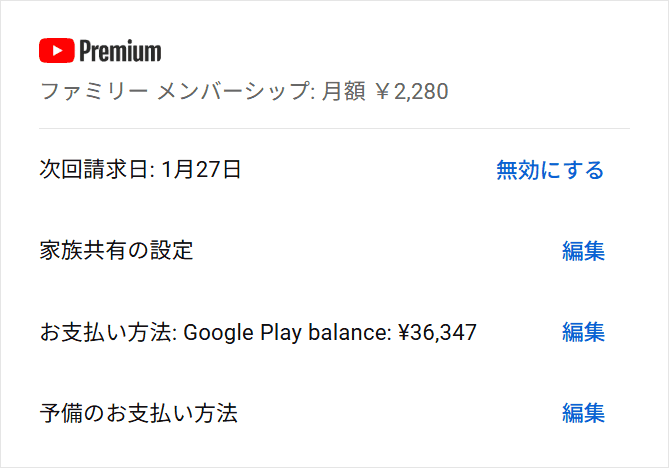Click the 月額 label before the price

pyautogui.click(x=344, y=92)
